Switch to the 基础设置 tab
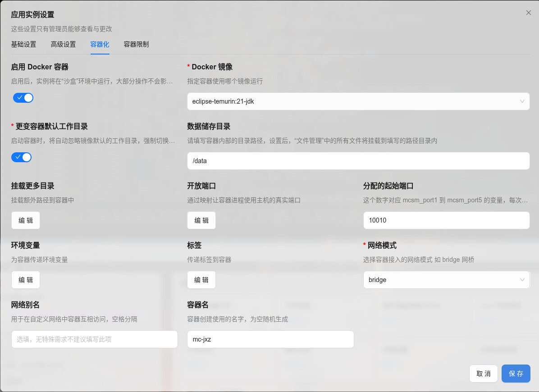Viewport: 539px width, 392px height. pyautogui.click(x=23, y=44)
